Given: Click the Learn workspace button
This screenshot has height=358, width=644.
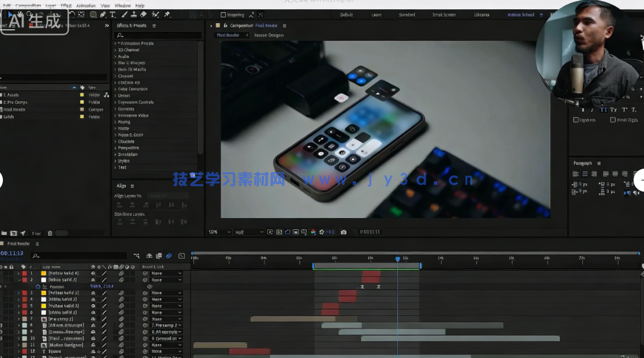Looking at the screenshot, I should click(376, 15).
